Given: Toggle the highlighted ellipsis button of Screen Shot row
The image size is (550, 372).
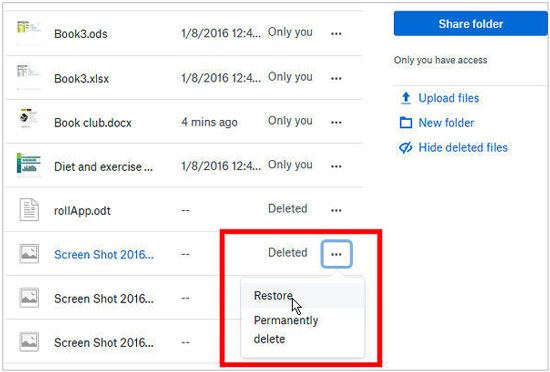Looking at the screenshot, I should click(336, 254).
